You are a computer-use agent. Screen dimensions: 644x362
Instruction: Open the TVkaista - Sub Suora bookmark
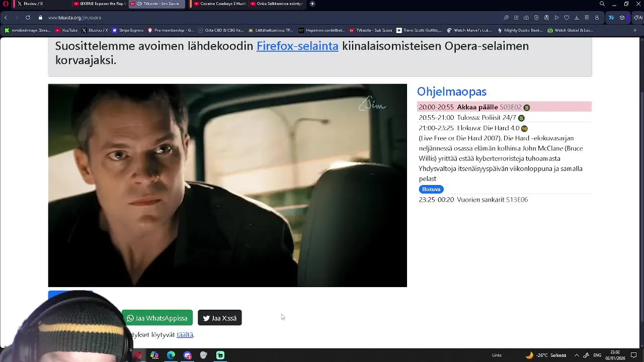click(x=371, y=30)
